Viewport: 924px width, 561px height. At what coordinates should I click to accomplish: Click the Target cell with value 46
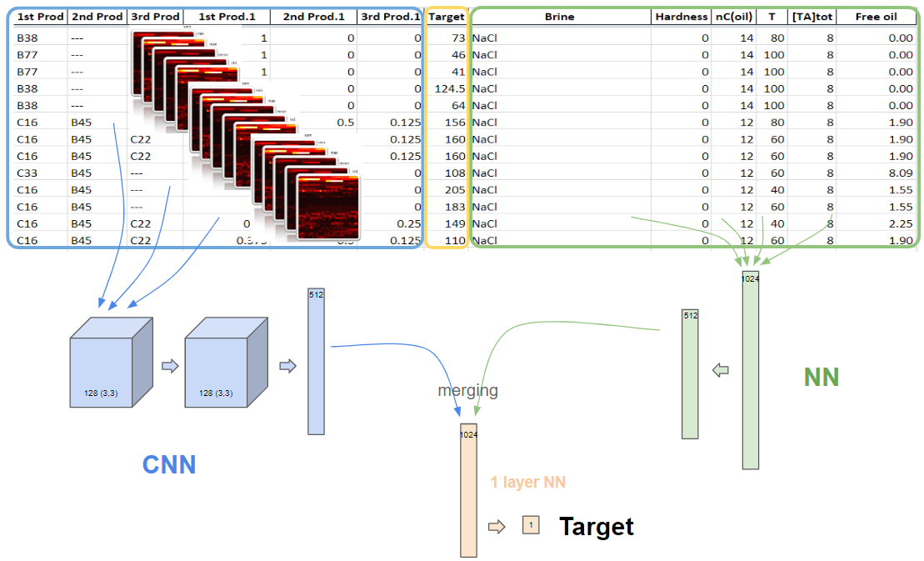(446, 55)
